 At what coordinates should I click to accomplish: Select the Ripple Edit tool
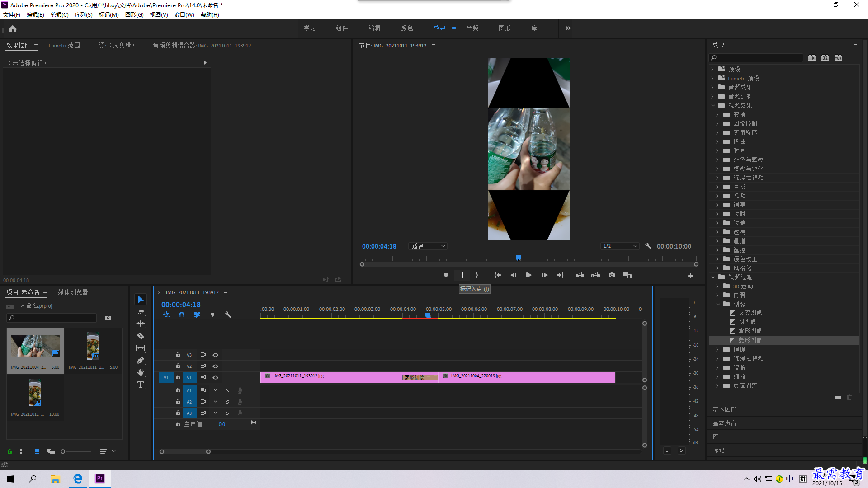pos(141,324)
